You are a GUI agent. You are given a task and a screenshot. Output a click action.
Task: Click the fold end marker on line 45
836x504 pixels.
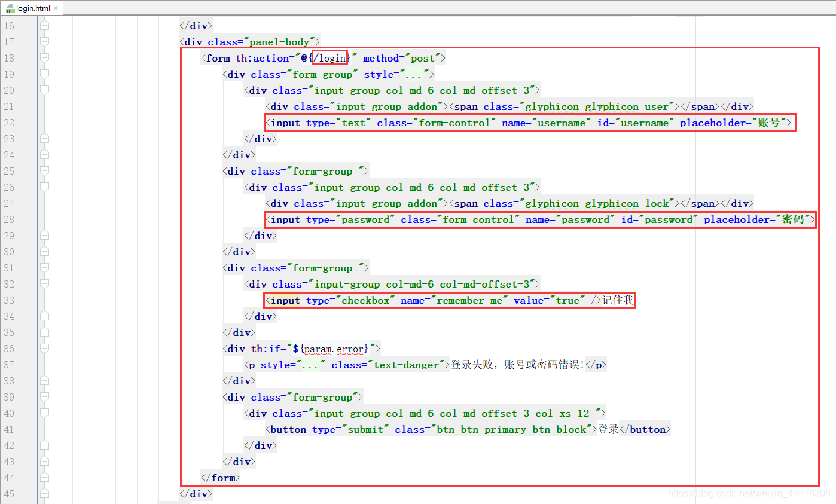44,494
